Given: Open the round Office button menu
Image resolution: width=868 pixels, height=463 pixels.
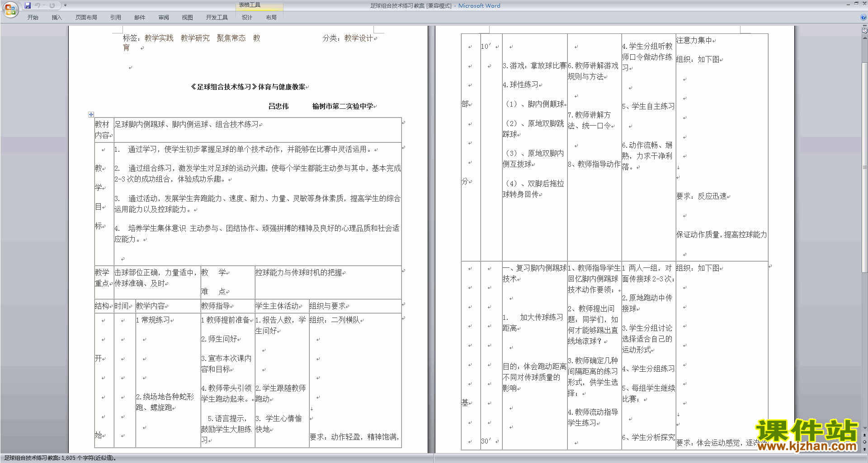Looking at the screenshot, I should pos(10,9).
